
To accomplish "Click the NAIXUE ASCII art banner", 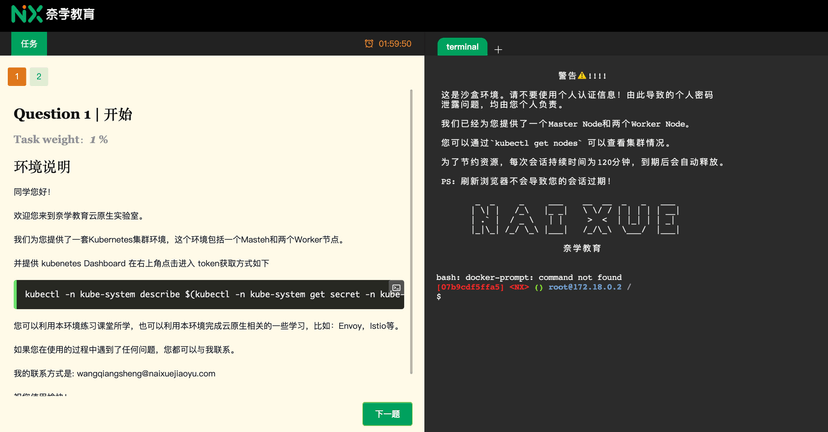I will click(575, 219).
